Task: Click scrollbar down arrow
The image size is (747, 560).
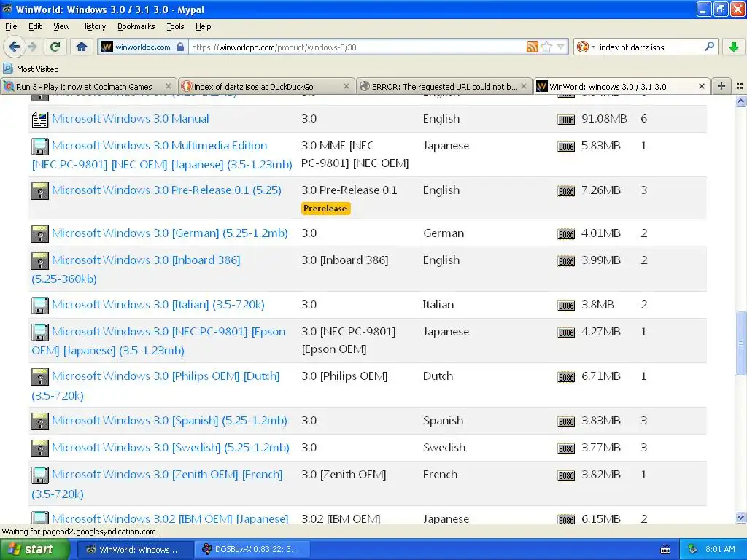Action: (x=740, y=518)
